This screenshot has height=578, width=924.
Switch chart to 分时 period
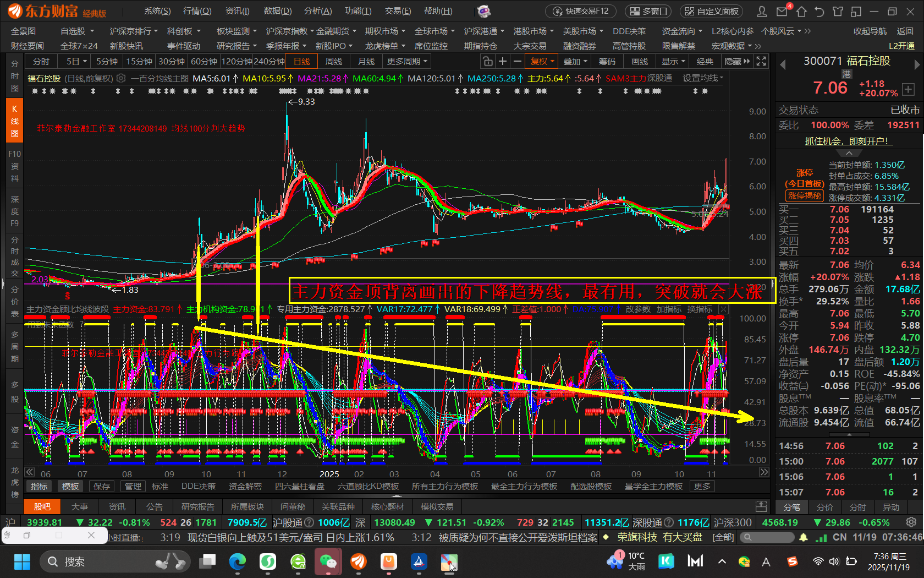click(x=41, y=61)
